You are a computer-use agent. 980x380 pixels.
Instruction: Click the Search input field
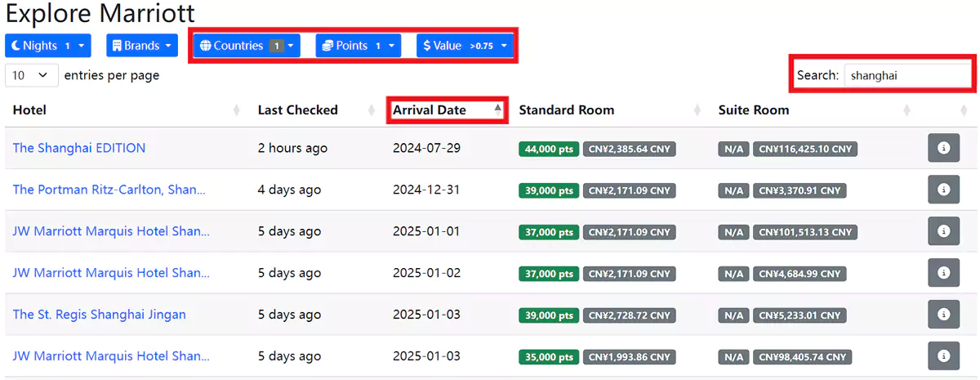pos(906,75)
